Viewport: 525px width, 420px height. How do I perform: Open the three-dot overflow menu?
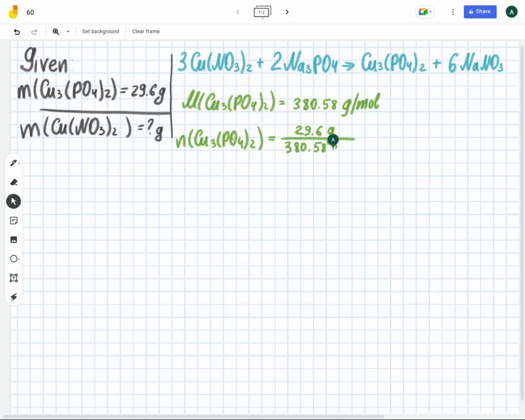[453, 11]
